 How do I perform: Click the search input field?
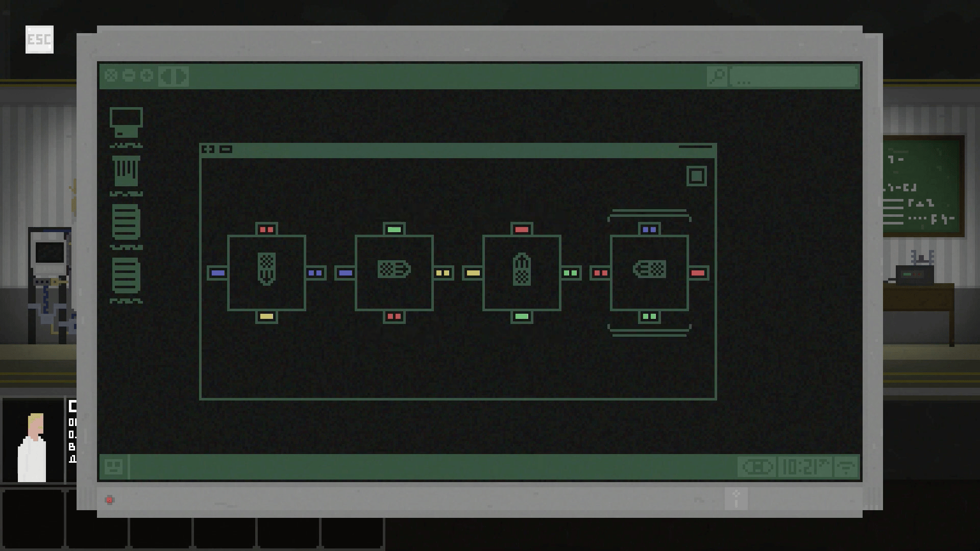click(x=794, y=77)
